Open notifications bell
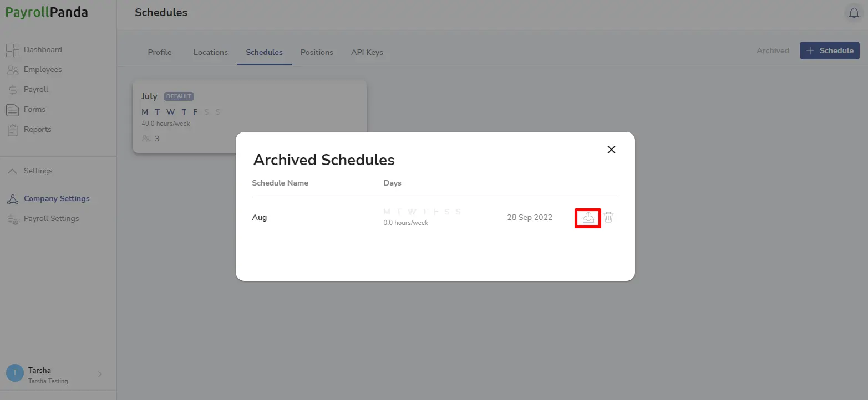Image resolution: width=868 pixels, height=400 pixels. 854,13
